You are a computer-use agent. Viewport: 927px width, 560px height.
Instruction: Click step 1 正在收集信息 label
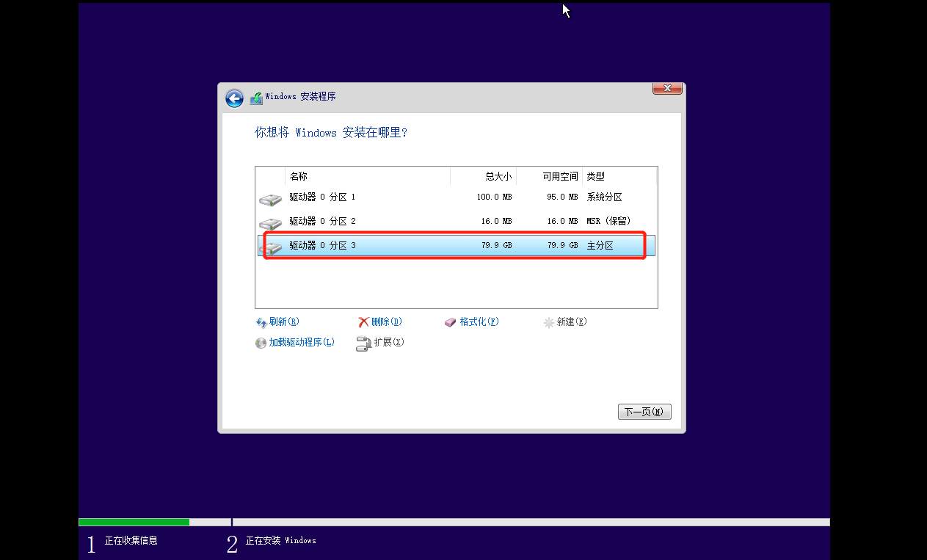131,541
